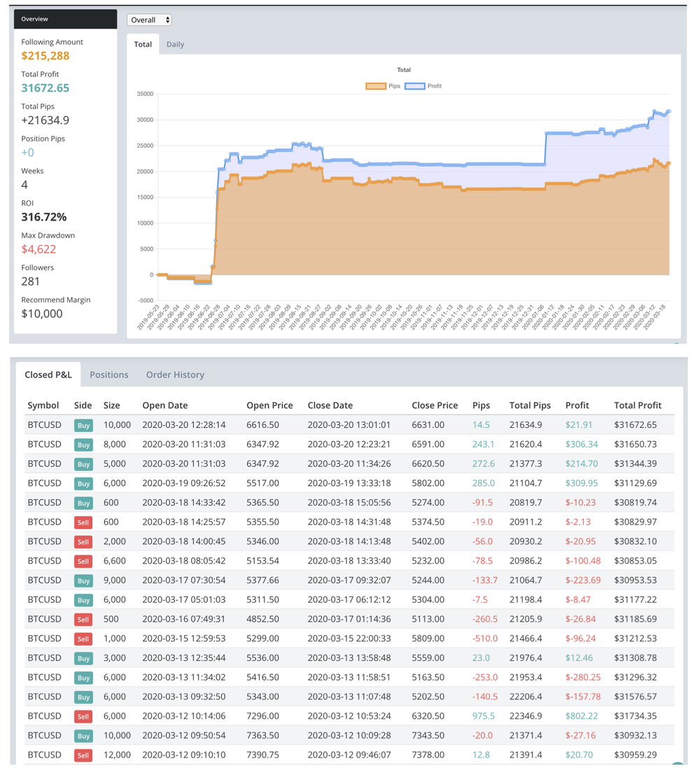Toggle the Pips legend swatch

click(376, 86)
